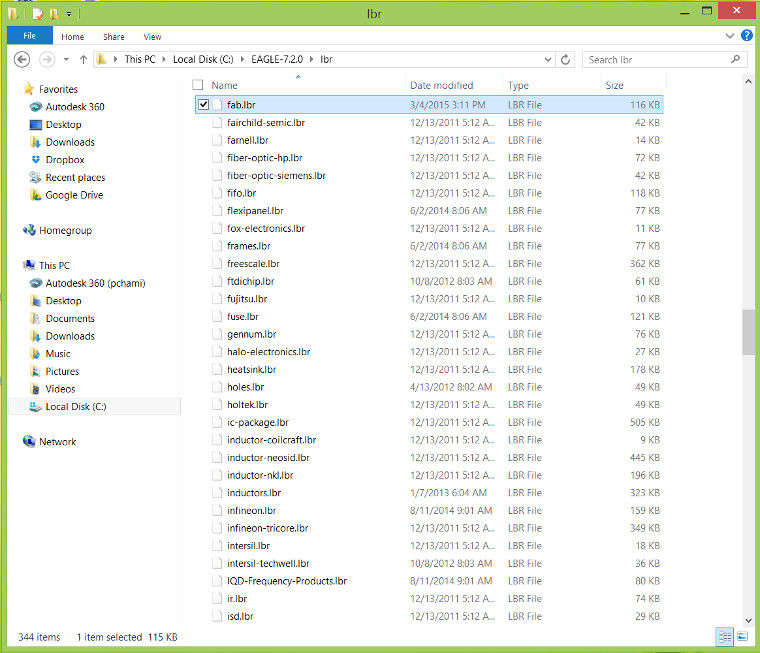
Task: Select file inductor-coilcraft.lbr
Action: pyautogui.click(x=271, y=440)
